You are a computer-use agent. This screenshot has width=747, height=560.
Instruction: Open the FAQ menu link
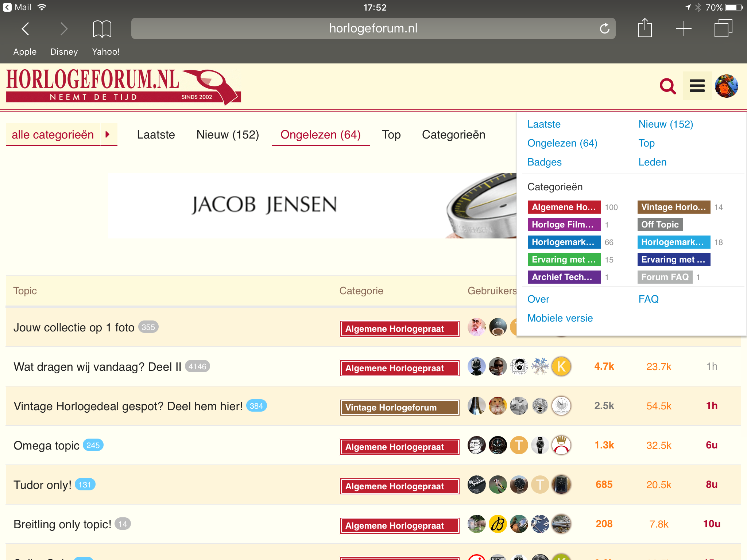(648, 299)
